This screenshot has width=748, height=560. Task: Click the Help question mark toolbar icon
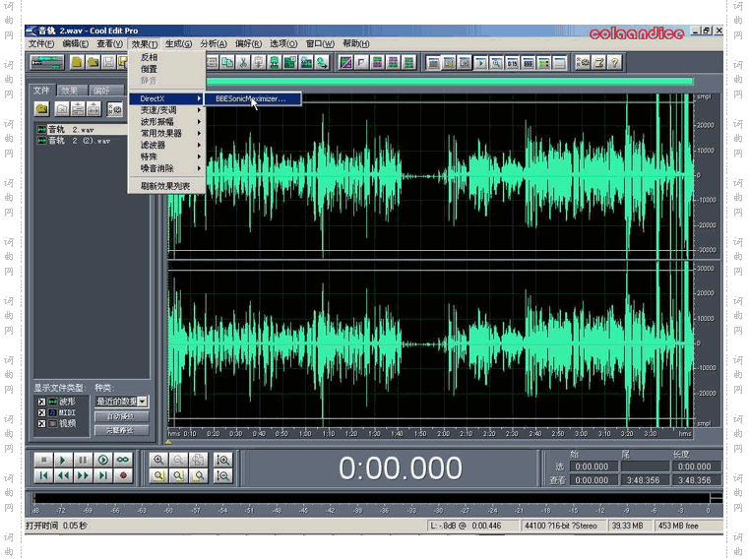[614, 62]
